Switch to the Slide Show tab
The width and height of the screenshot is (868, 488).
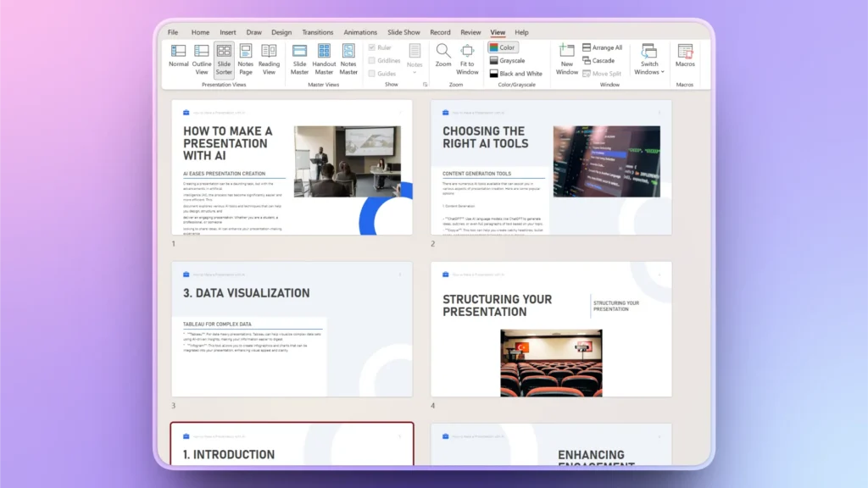(403, 32)
